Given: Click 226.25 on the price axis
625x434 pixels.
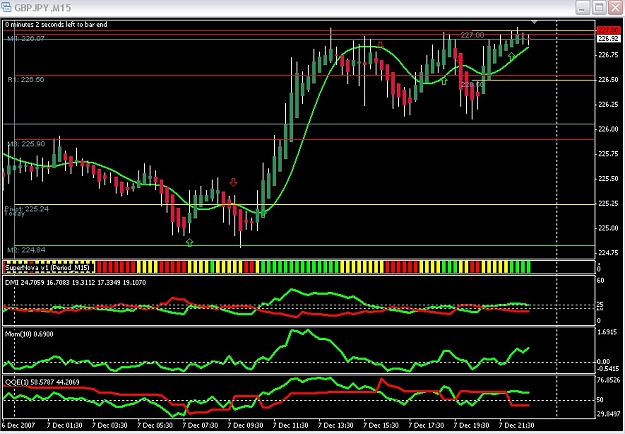Looking at the screenshot, I should (x=608, y=104).
